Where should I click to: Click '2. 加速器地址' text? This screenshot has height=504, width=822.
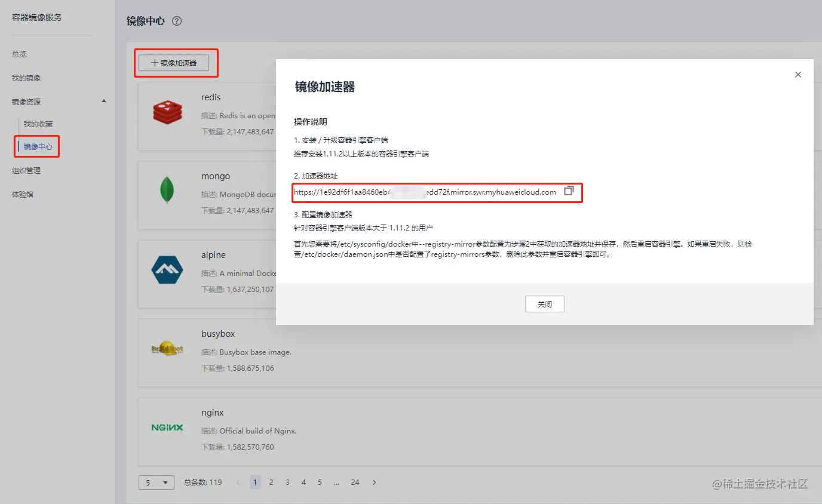pos(315,176)
